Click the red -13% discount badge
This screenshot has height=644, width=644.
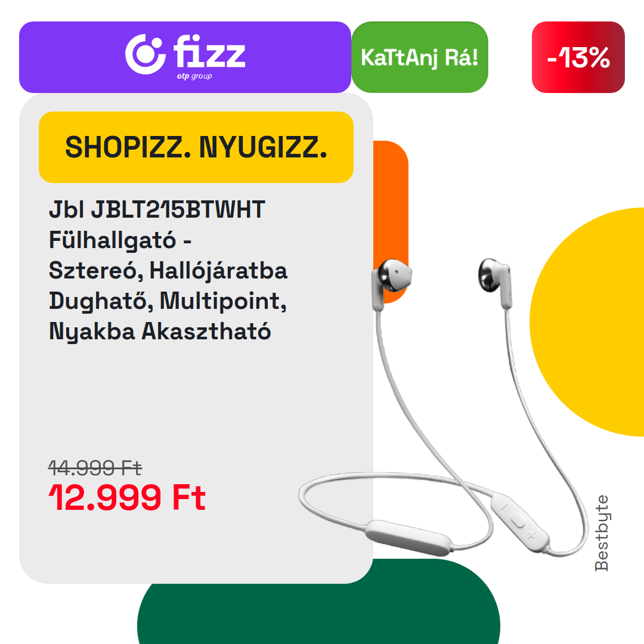(x=578, y=57)
